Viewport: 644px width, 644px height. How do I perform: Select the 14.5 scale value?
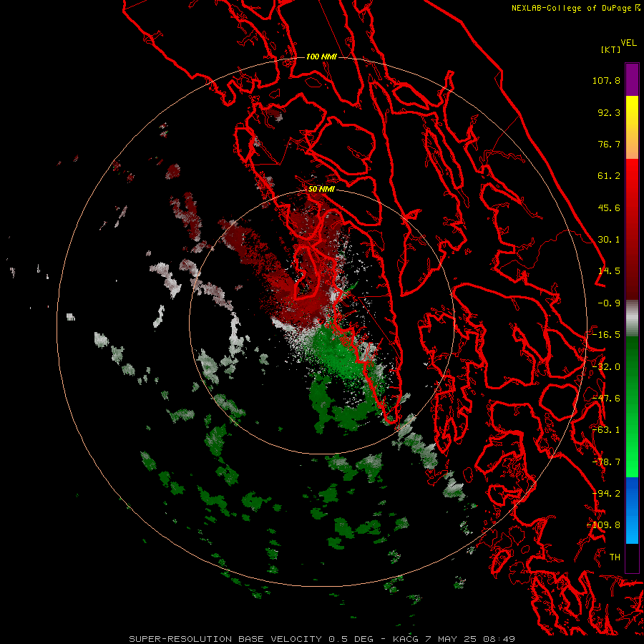tap(609, 271)
